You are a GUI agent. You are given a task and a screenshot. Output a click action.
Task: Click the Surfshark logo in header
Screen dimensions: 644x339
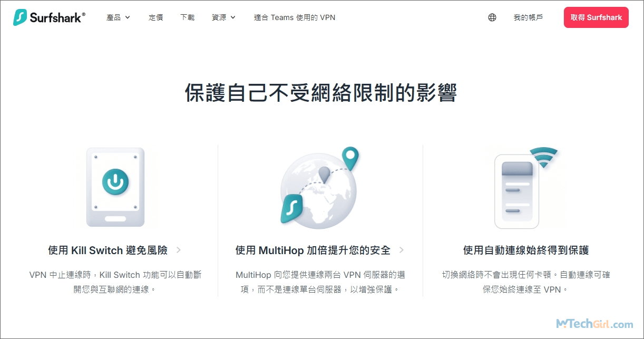(x=49, y=17)
